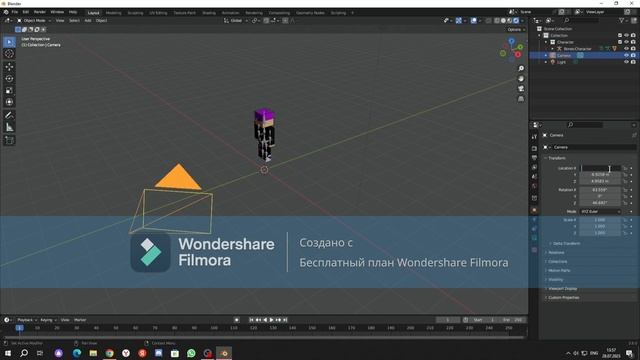This screenshot has width=640, height=360.
Task: Play the animation forward
Action: click(271, 320)
